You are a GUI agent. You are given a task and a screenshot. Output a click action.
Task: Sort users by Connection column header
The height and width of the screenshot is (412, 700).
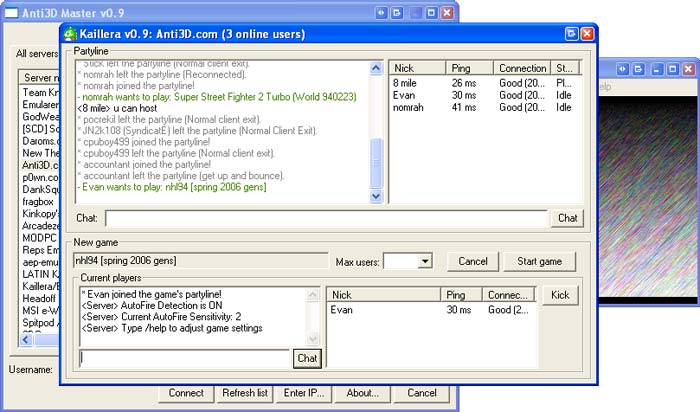coord(522,68)
